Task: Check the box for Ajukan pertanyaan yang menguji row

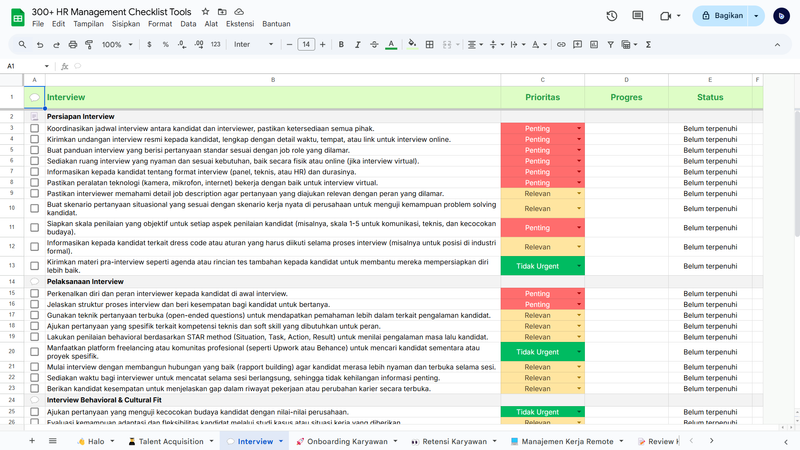Action: click(35, 412)
